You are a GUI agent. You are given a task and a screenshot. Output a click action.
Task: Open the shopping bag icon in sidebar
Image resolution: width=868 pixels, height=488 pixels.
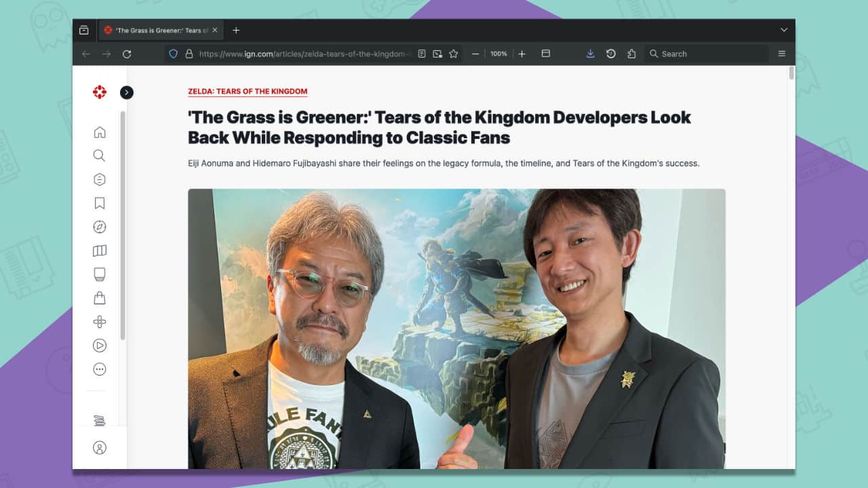[100, 298]
